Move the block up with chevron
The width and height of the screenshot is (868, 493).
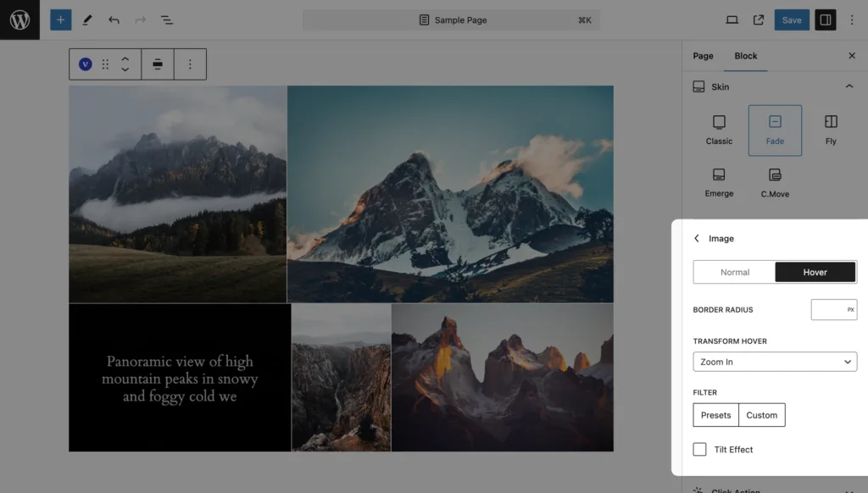tap(125, 58)
